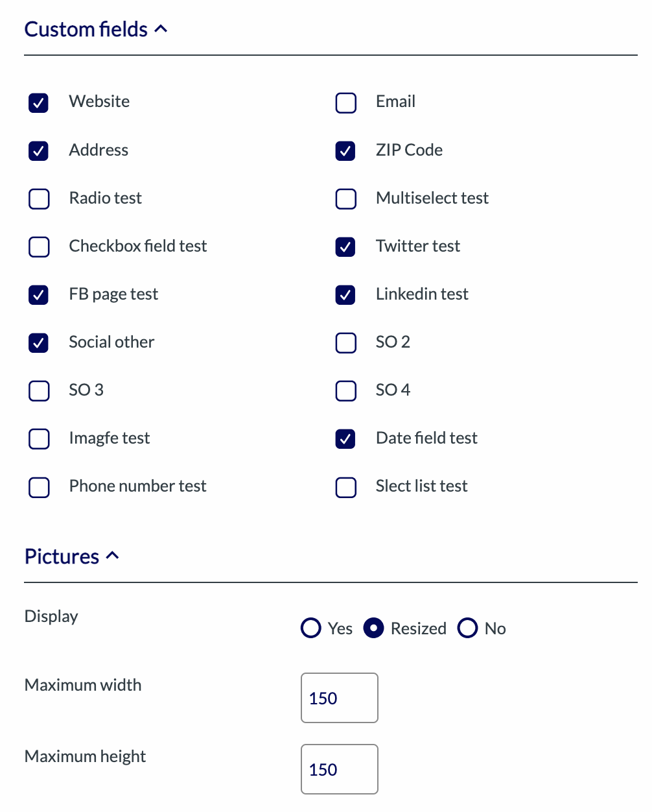Select the Yes display radio option
Image resolution: width=652 pixels, height=812 pixels.
311,628
